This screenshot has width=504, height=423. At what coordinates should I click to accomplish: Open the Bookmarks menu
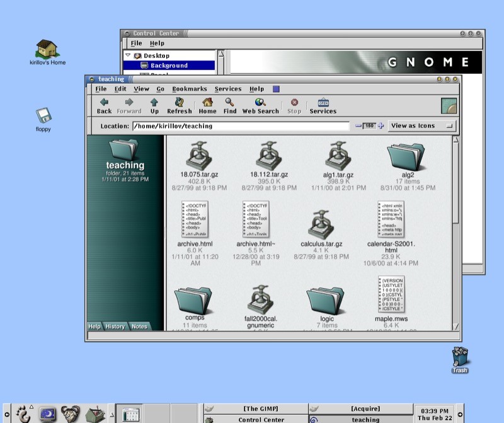click(190, 89)
